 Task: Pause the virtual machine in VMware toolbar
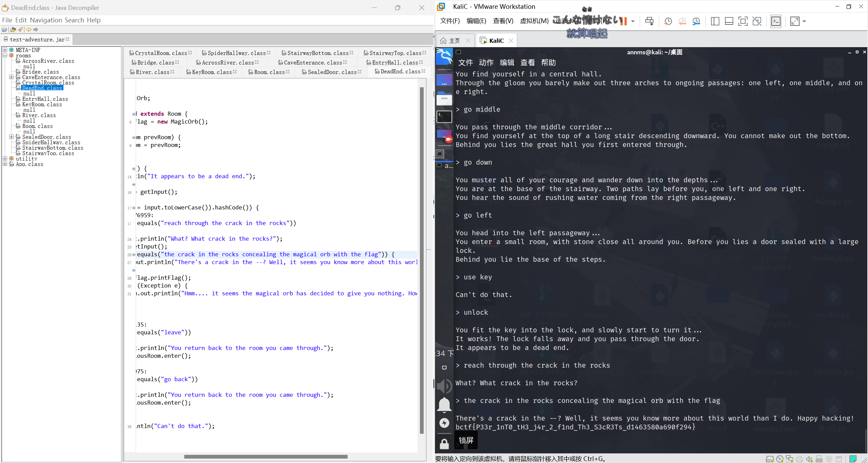623,21
